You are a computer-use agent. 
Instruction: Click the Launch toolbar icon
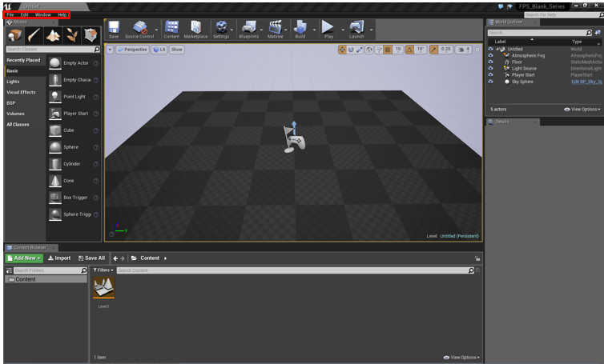coord(356,30)
